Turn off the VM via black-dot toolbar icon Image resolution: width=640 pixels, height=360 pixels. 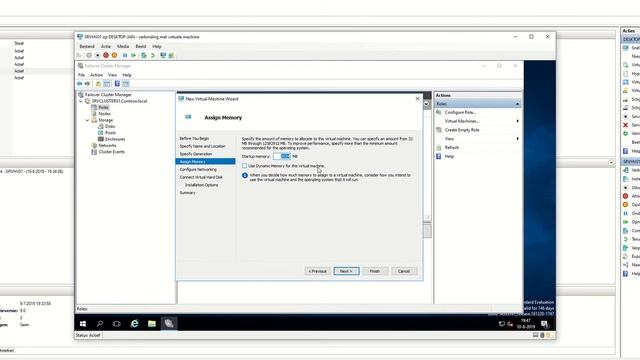point(98,55)
